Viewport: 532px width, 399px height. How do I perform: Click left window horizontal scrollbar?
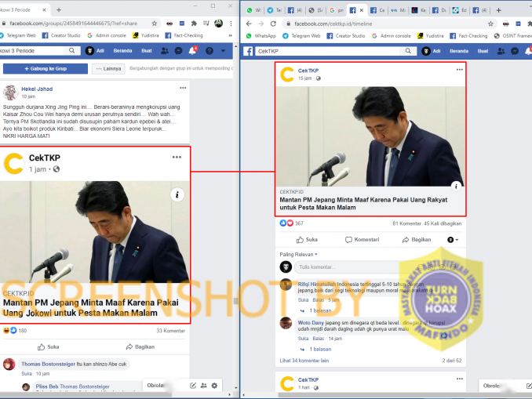click(86, 394)
